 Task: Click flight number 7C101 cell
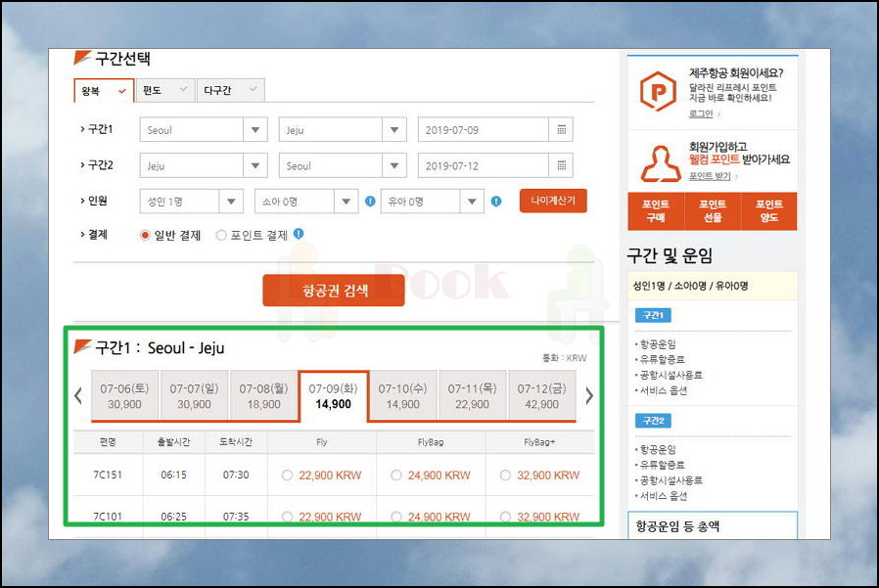click(x=108, y=517)
